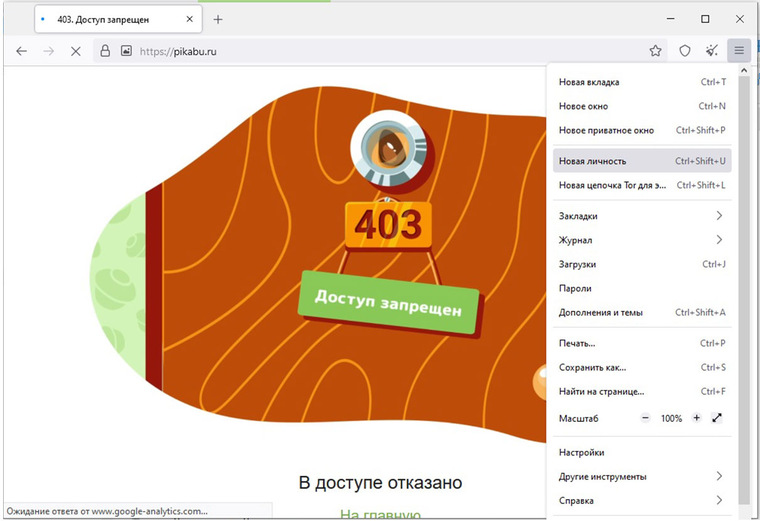Click the padlock site information icon
760x521 pixels.
tap(104, 51)
